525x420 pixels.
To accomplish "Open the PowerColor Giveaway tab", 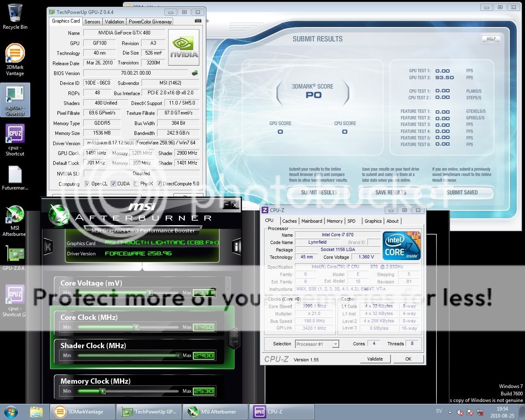I will (x=150, y=22).
